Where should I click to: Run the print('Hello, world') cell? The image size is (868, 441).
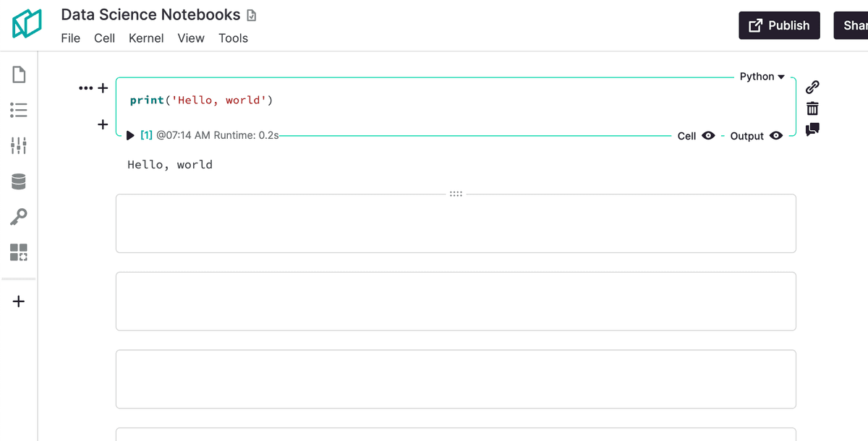tap(130, 134)
